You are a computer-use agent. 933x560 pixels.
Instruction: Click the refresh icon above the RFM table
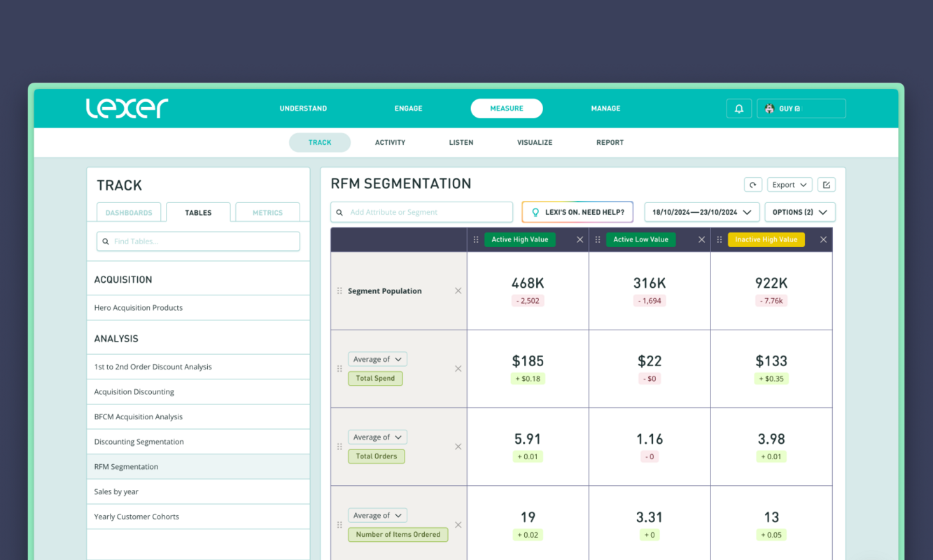[x=753, y=184]
